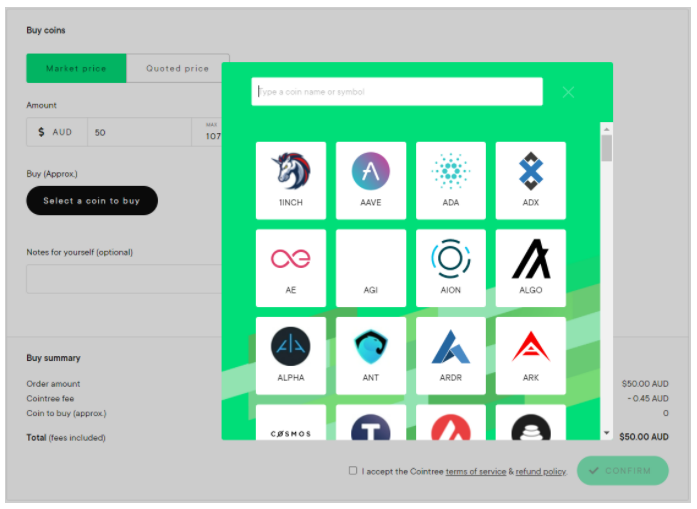The image size is (697, 509).
Task: Click the coin name search field
Action: pyautogui.click(x=397, y=92)
